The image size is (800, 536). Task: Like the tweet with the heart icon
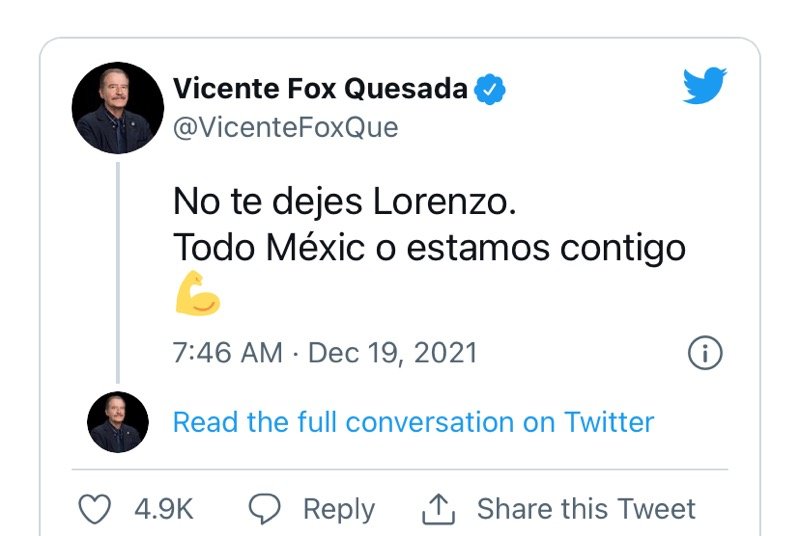click(95, 509)
